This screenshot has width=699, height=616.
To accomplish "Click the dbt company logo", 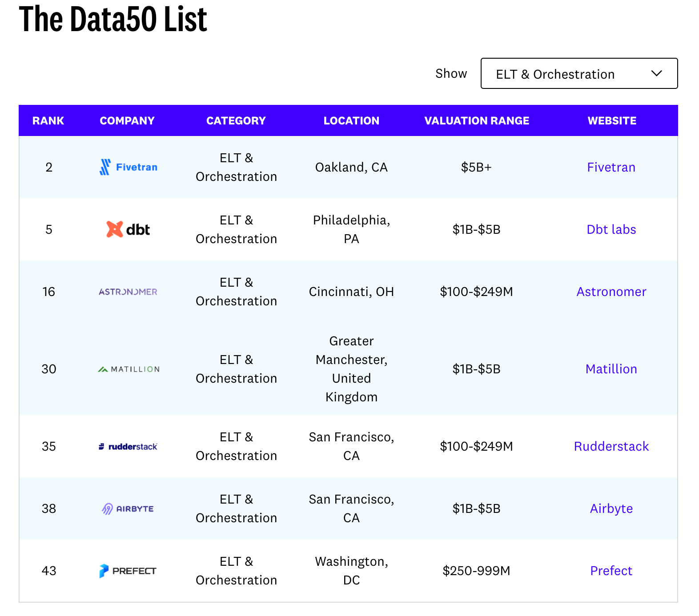I will tap(128, 229).
